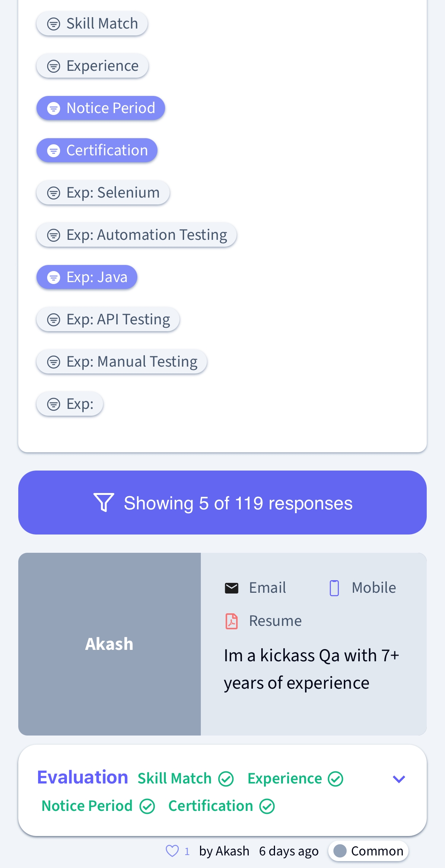This screenshot has height=868, width=445.
Task: Click the funnel filter icon
Action: pos(103,503)
